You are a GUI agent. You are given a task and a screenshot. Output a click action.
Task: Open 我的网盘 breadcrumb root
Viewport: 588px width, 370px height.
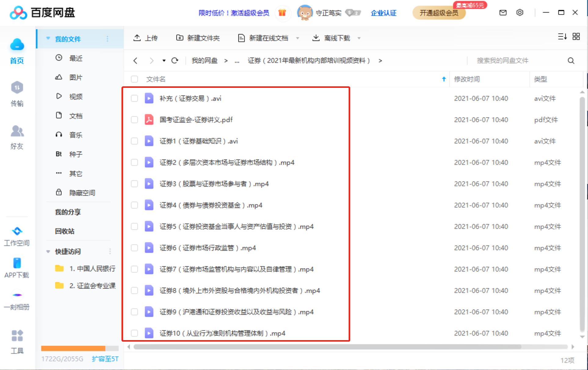click(x=204, y=61)
